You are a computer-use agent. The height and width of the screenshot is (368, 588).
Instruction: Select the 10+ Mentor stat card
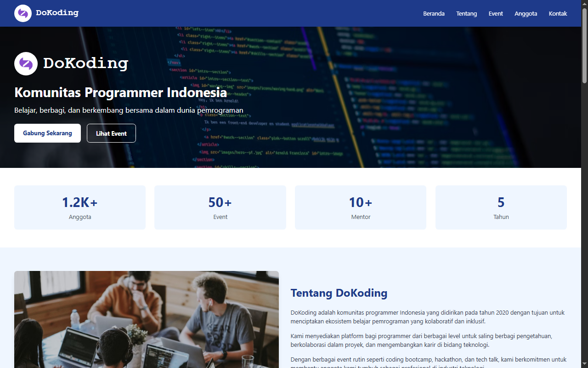click(360, 207)
